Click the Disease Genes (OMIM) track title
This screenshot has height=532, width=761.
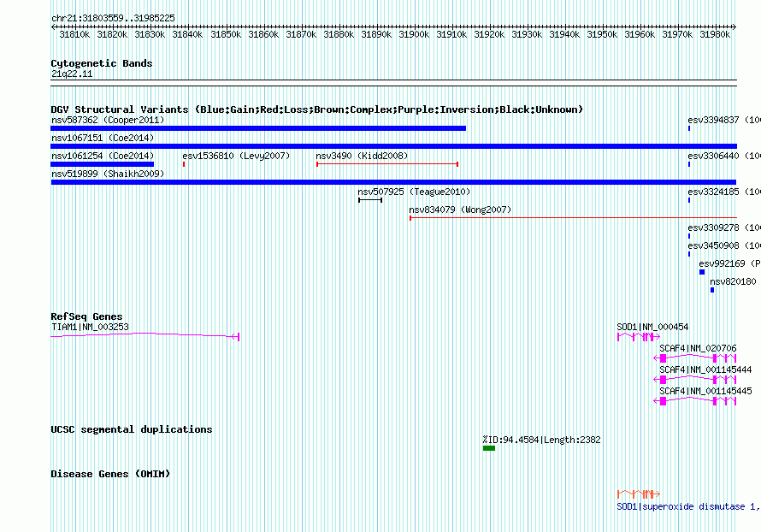(110, 474)
